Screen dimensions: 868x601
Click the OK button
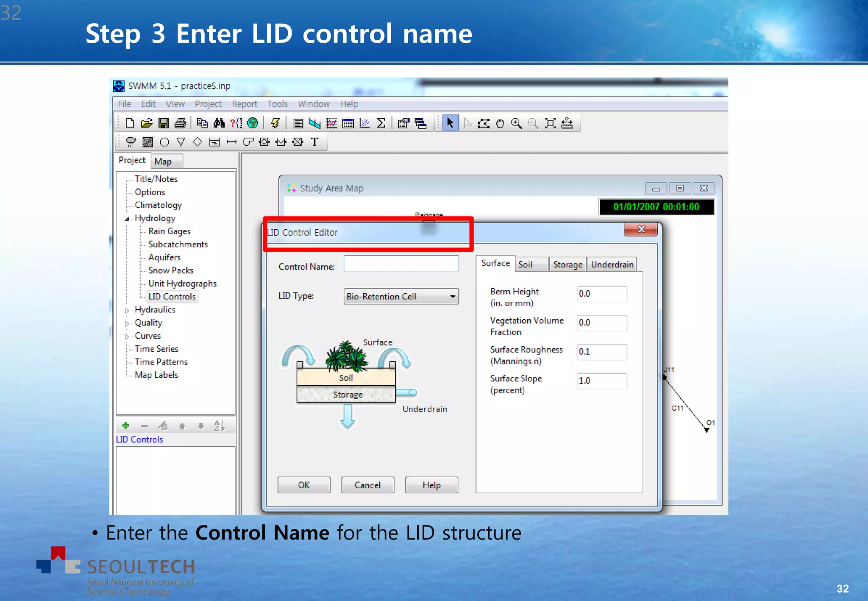(304, 485)
